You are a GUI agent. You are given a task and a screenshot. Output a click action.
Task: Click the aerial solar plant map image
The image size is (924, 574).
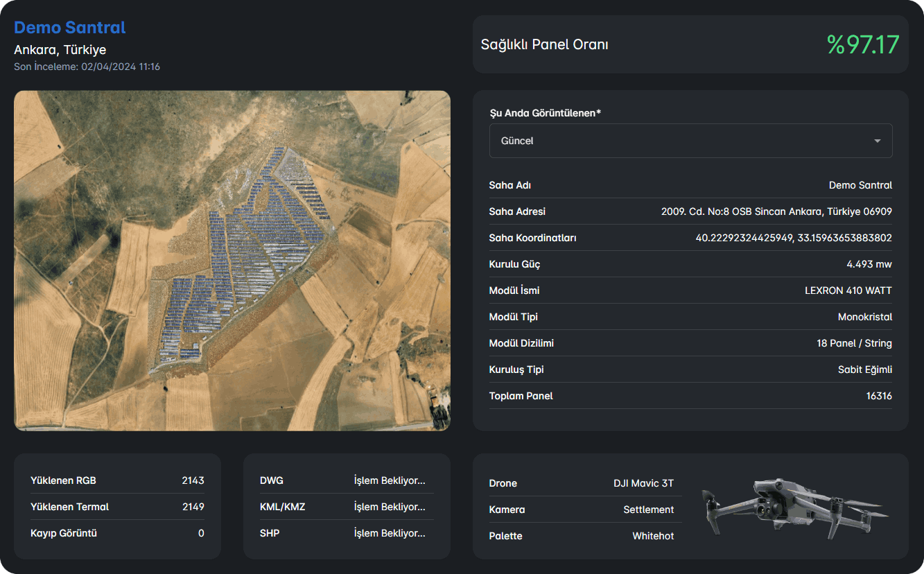(232, 261)
